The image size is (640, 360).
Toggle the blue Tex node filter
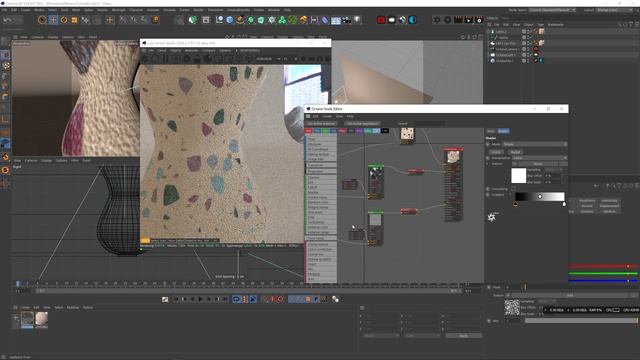coord(317,131)
